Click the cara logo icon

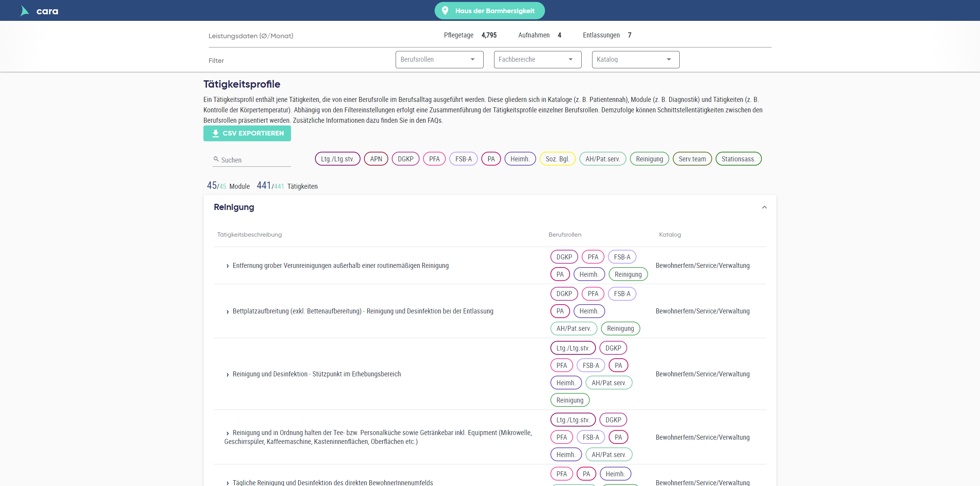[x=25, y=11]
